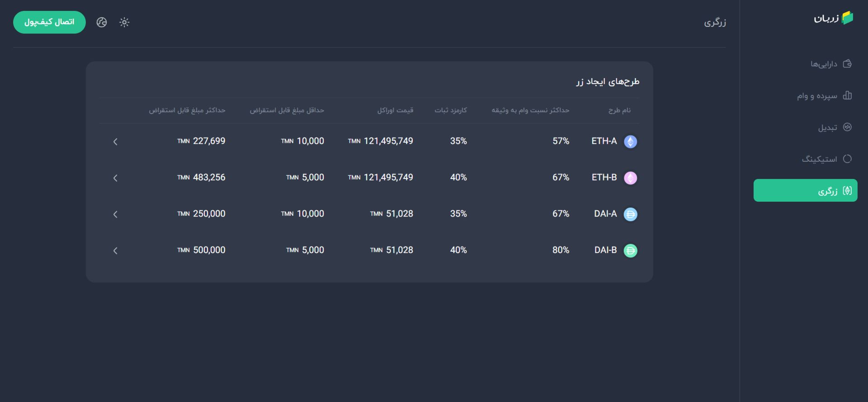868x402 pixels.
Task: Click the ETH-B plan name
Action: point(604,177)
